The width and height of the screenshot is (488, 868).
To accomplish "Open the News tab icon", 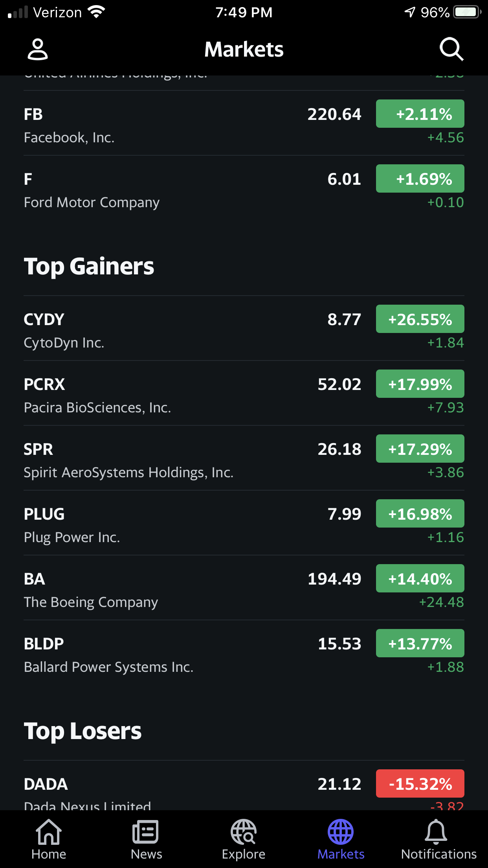I will tap(146, 832).
